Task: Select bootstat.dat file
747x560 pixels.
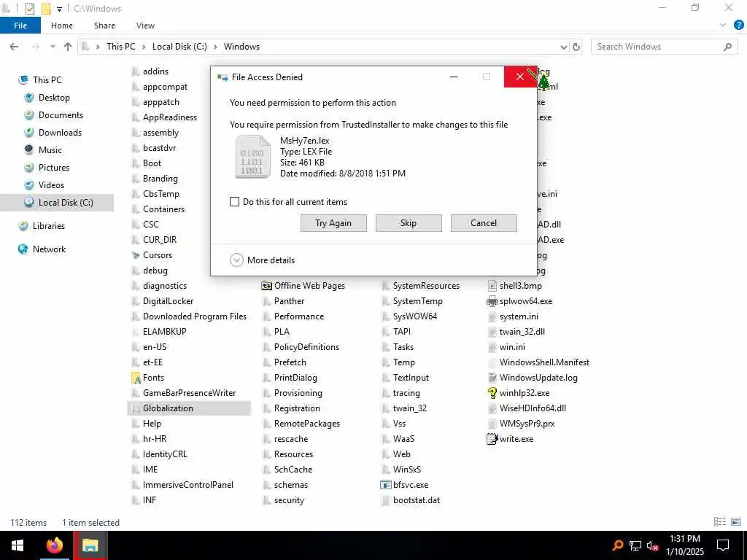Action: [x=417, y=500]
